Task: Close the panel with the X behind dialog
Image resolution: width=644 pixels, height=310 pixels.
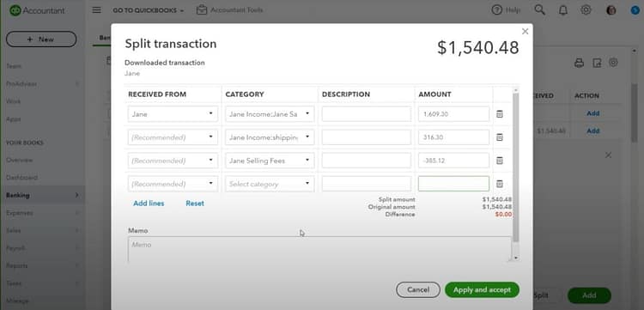Action: click(608, 155)
